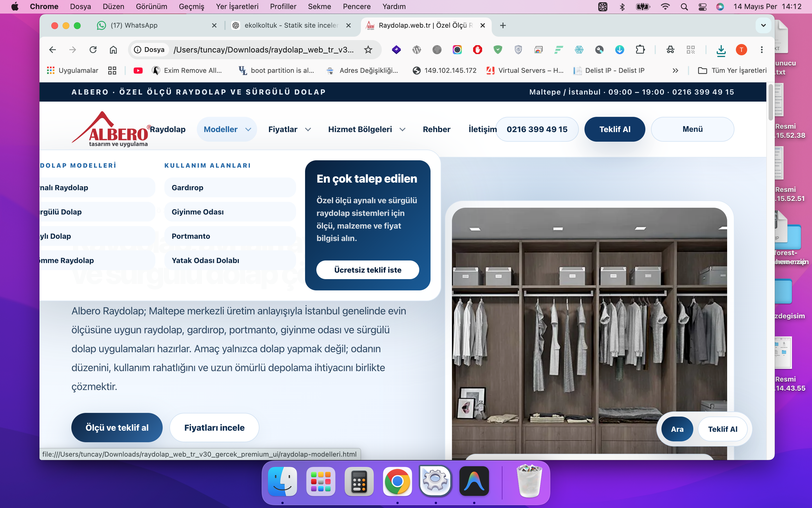The height and width of the screenshot is (508, 812).
Task: Click the YouTube bookmark icon
Action: pos(138,71)
